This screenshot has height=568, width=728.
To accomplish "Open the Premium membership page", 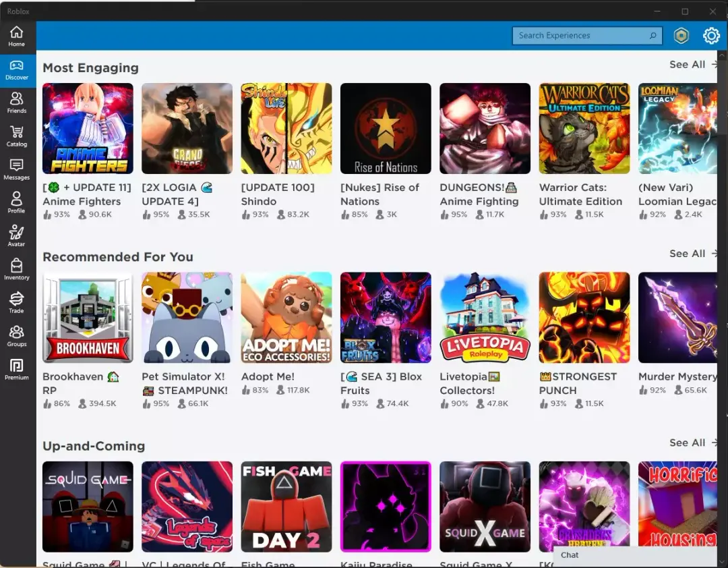I will click(x=17, y=370).
